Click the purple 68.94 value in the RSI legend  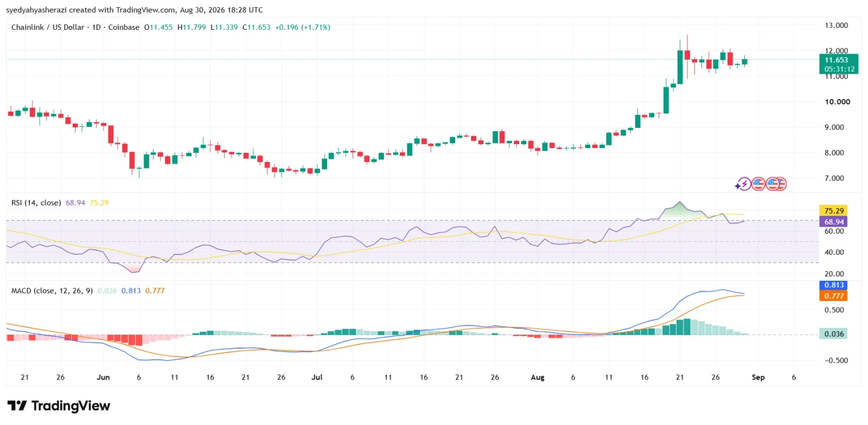coord(75,203)
